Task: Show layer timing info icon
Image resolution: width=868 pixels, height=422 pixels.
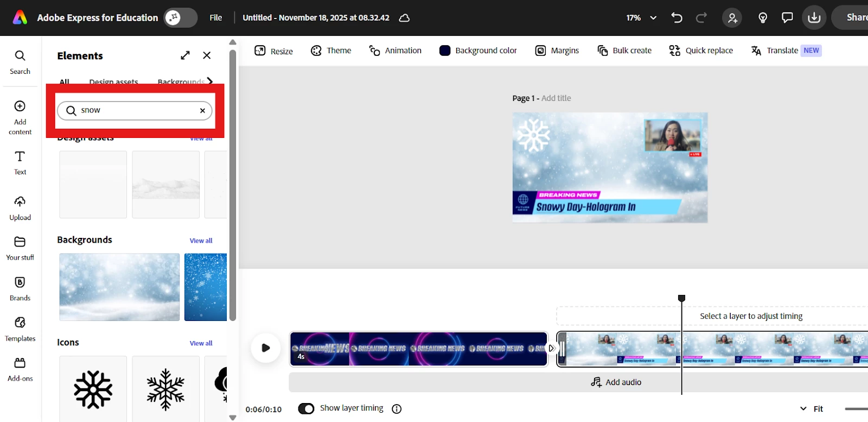Action: pos(397,409)
